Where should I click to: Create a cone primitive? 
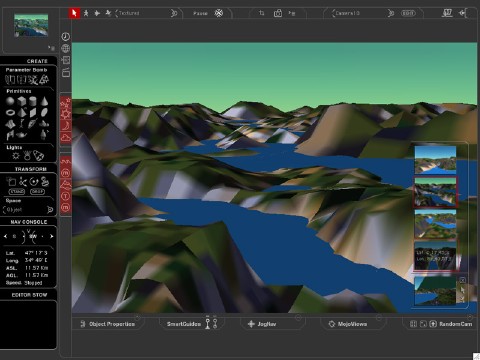44,101
